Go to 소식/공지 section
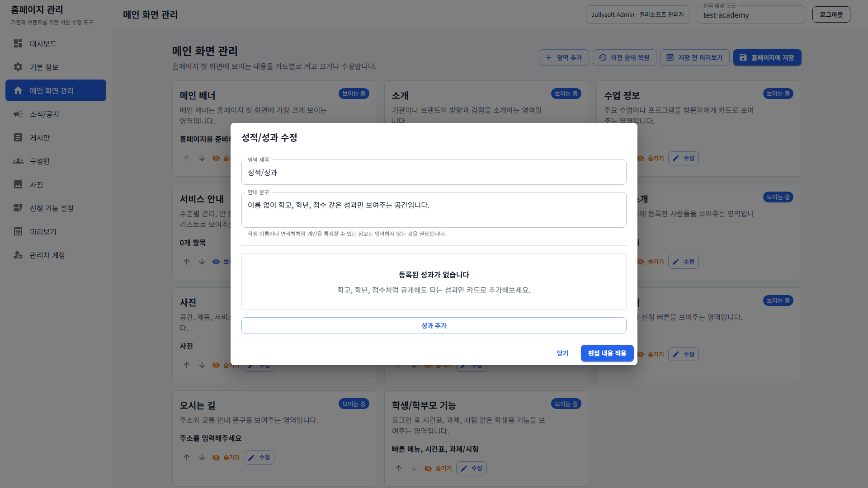 click(56, 114)
